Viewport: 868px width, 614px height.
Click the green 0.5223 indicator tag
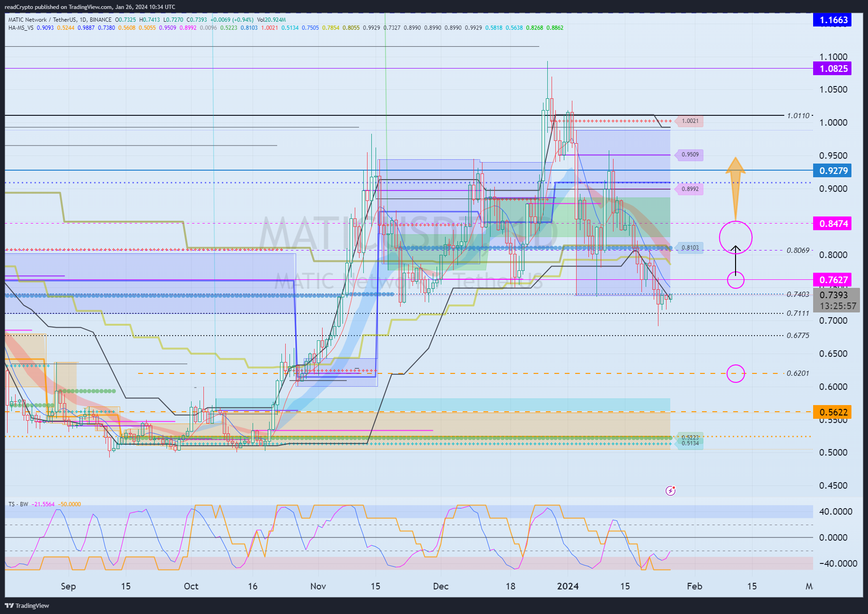click(690, 438)
